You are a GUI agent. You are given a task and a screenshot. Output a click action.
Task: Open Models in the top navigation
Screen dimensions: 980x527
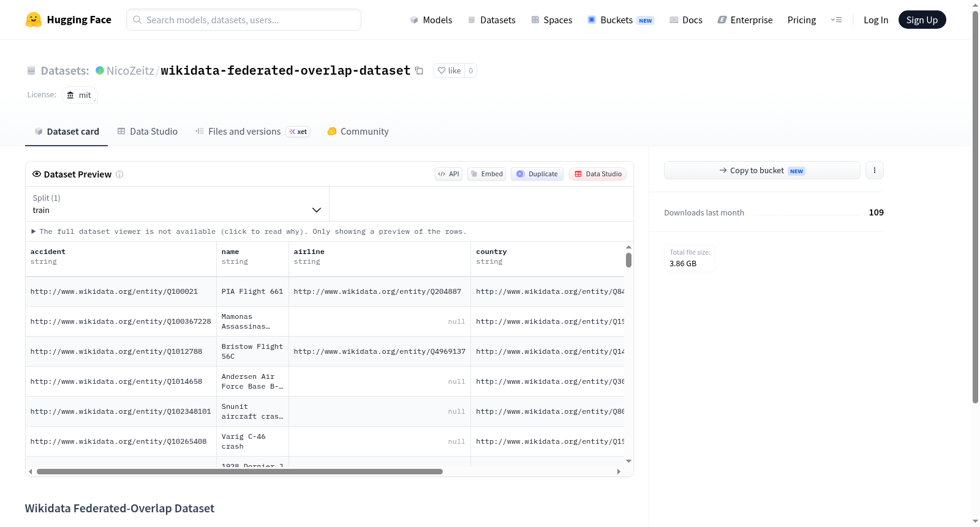tap(431, 20)
